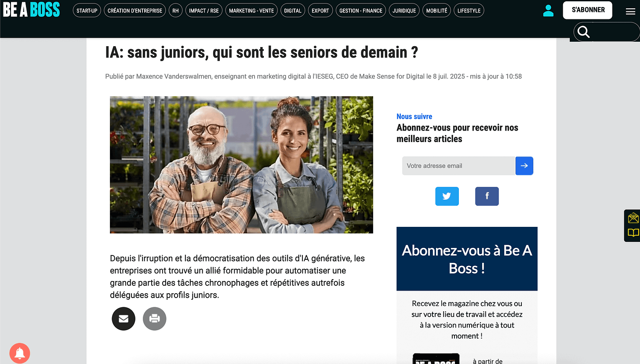Open the Facebook follow icon
Image resolution: width=640 pixels, height=364 pixels.
487,196
